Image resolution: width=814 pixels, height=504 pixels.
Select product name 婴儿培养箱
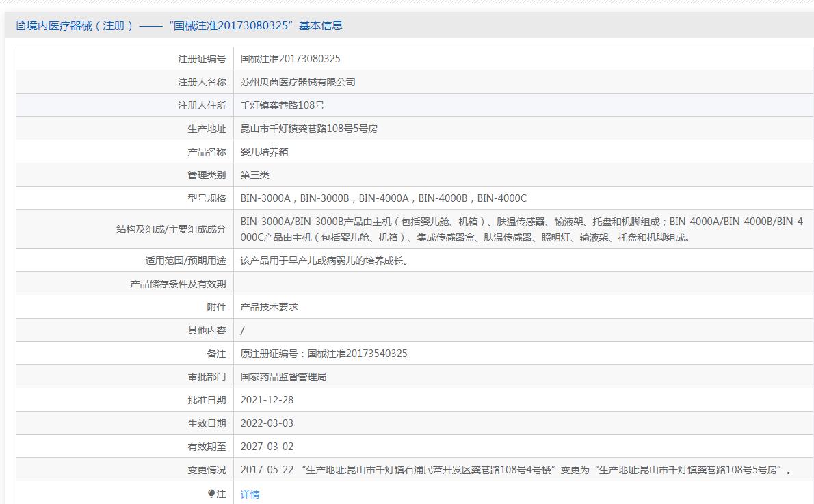(x=264, y=152)
